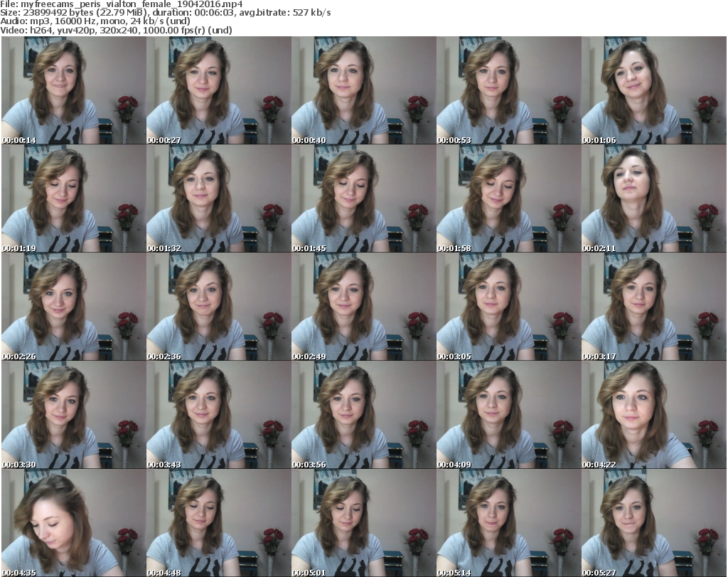Screen dimensions: 728x577
Task: Click the Size and duration info line
Action: coord(166,13)
